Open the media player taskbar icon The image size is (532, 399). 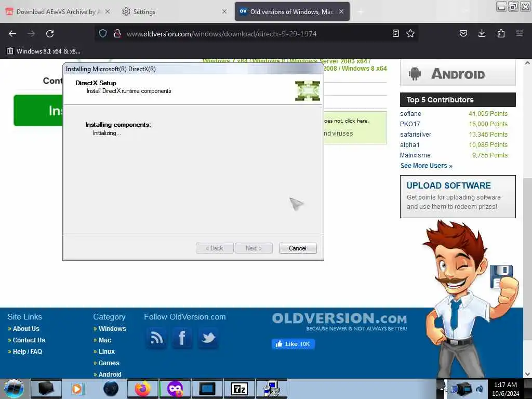point(77,389)
